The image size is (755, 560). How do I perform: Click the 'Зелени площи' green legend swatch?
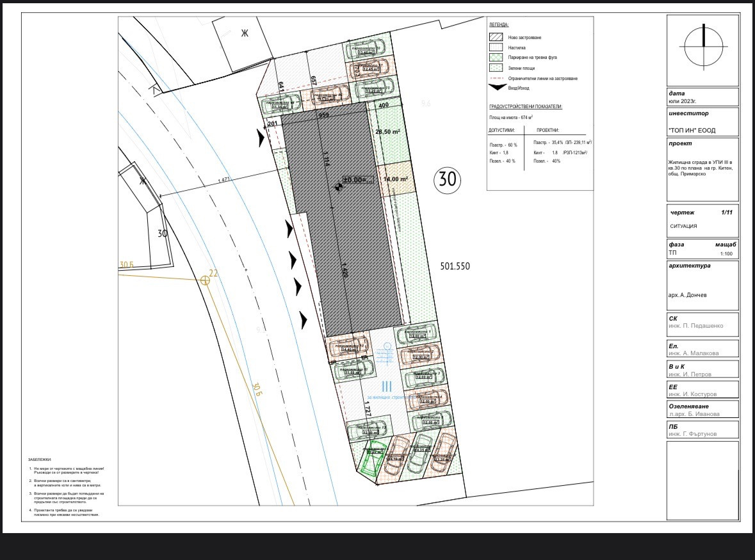point(495,67)
